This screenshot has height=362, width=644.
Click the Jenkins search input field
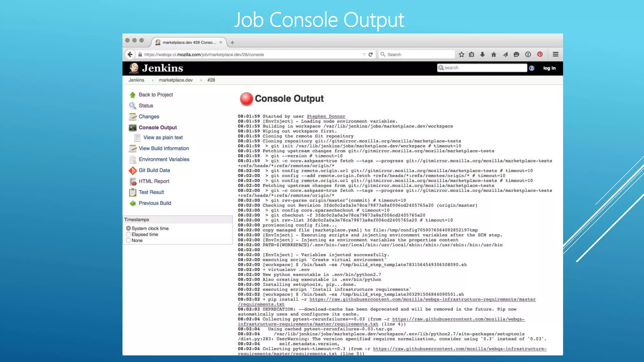(484, 68)
